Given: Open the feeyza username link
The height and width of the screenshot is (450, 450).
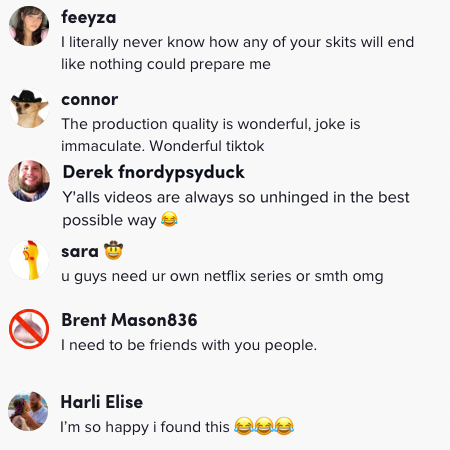Looking at the screenshot, I should (x=89, y=17).
